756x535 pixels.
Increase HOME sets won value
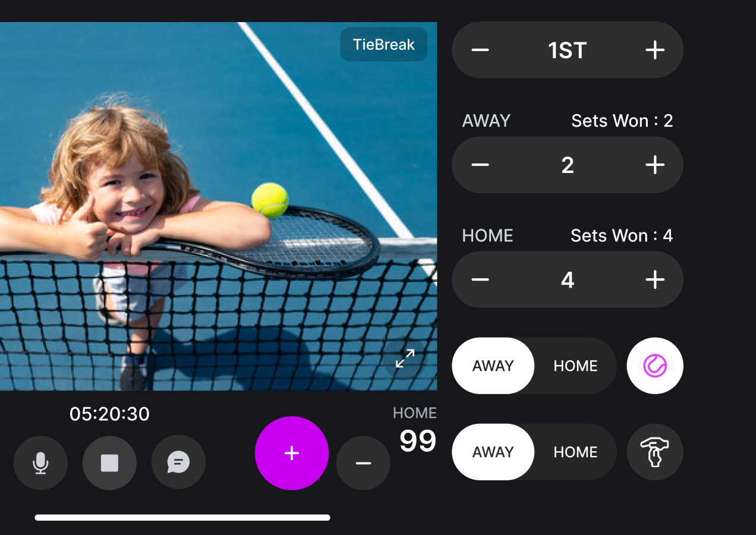tap(655, 279)
